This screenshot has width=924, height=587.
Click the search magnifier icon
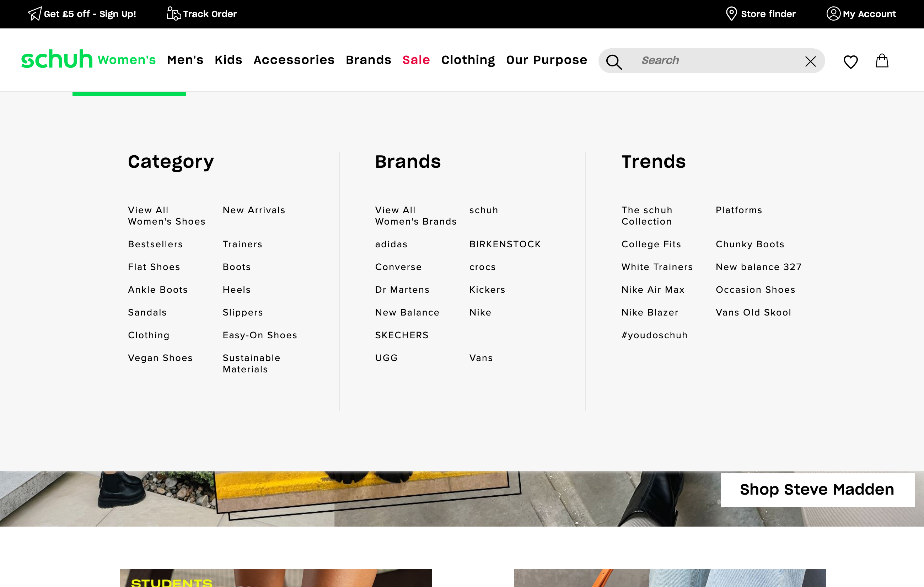click(613, 61)
